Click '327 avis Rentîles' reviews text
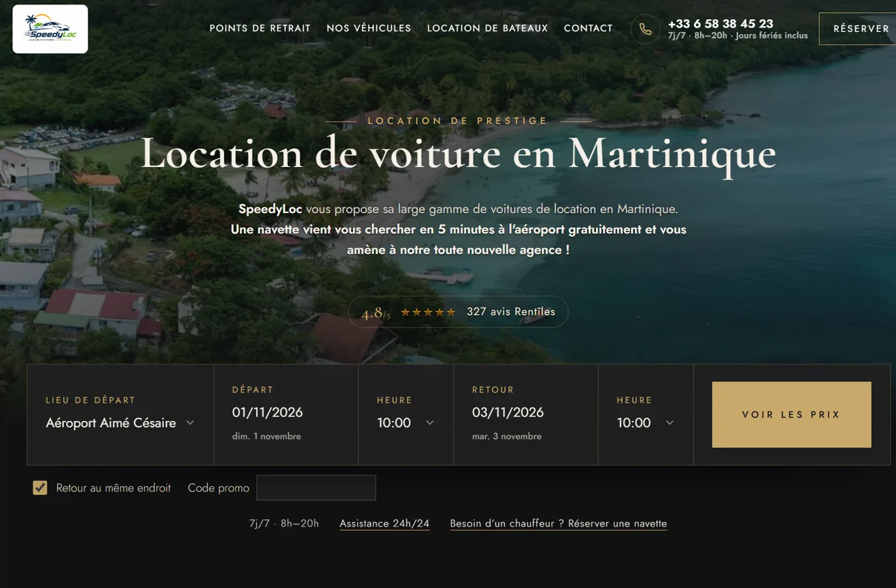Viewport: 896px width, 588px height. click(x=511, y=312)
